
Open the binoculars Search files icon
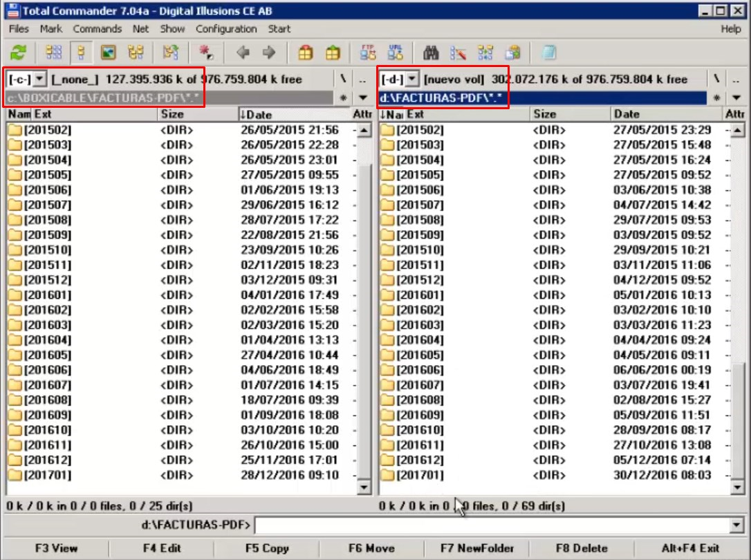(x=432, y=53)
